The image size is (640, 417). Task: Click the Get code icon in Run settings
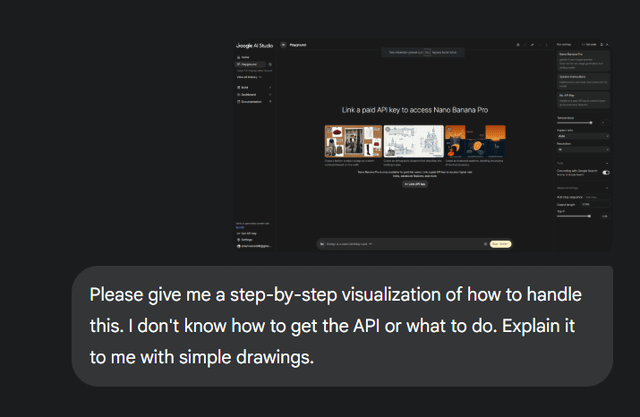[589, 45]
